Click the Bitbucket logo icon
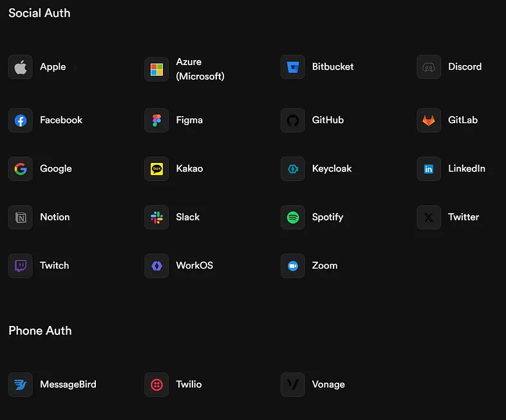This screenshot has width=506, height=420. click(293, 67)
